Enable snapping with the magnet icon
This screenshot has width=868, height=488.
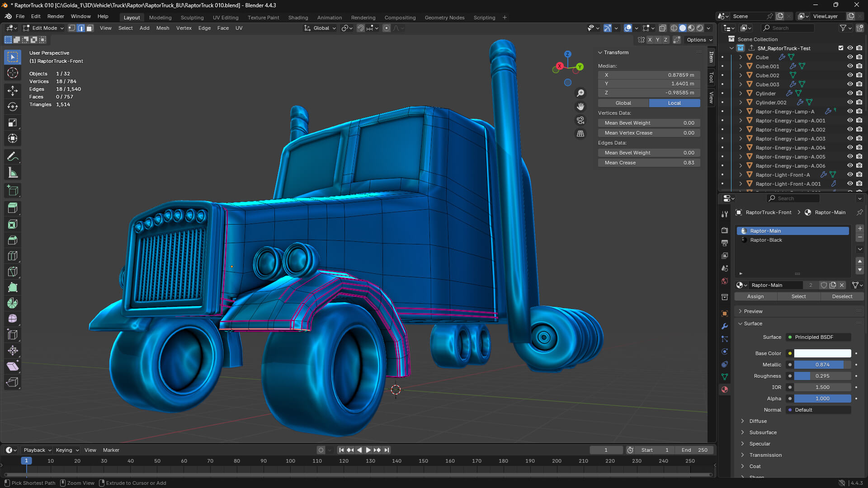pyautogui.click(x=361, y=28)
